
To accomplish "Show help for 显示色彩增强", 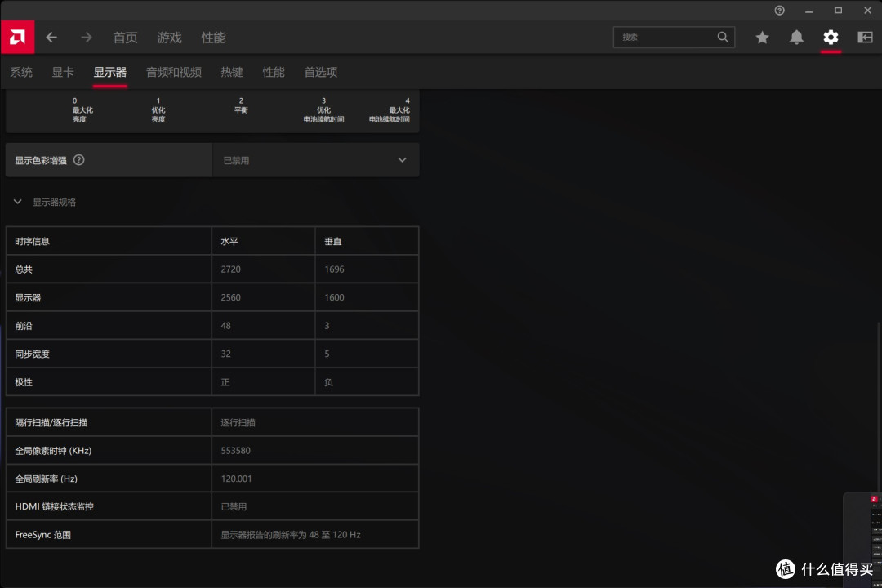I will coord(78,160).
